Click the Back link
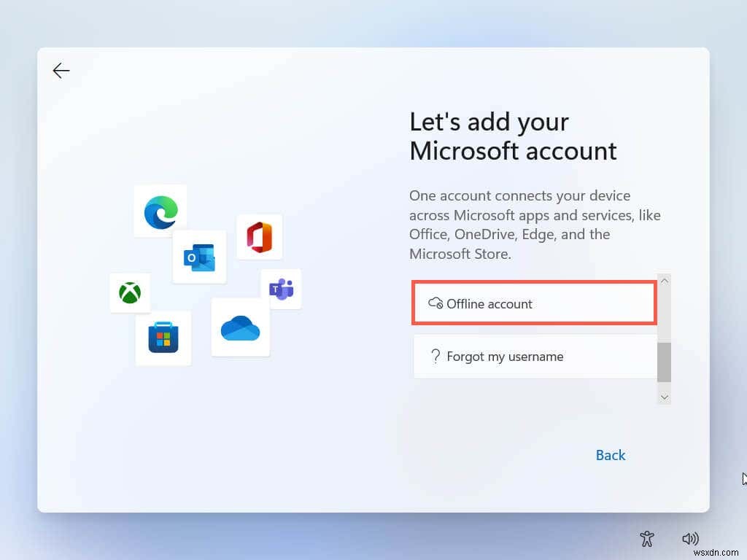This screenshot has width=747, height=560. [611, 455]
